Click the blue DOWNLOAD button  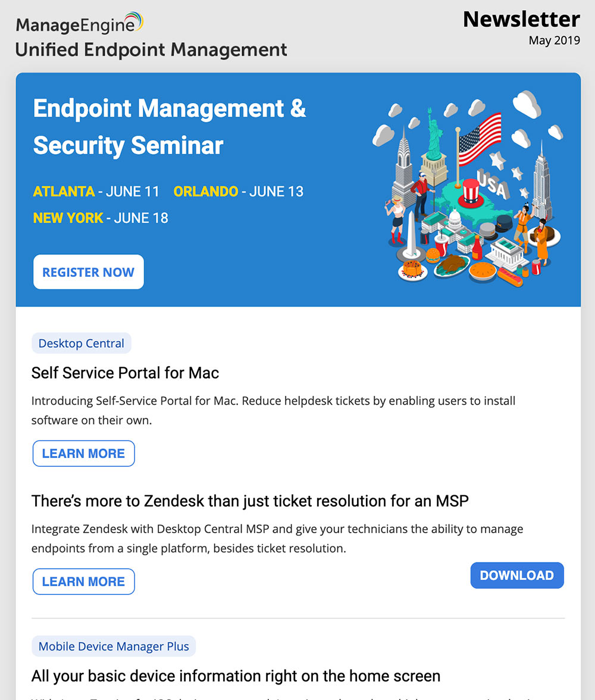[517, 575]
